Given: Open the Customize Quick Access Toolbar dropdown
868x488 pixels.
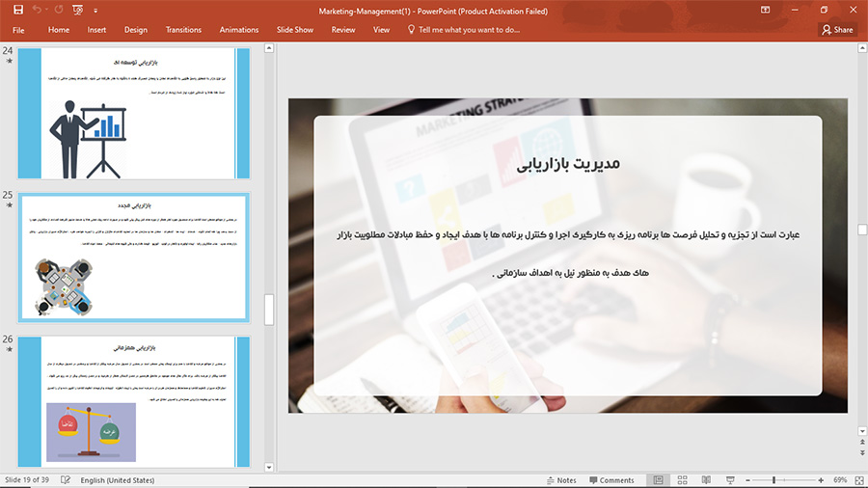Looking at the screenshot, I should pos(97,10).
